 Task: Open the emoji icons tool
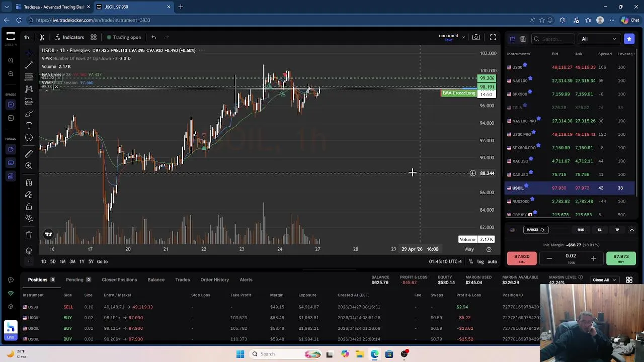[29, 138]
